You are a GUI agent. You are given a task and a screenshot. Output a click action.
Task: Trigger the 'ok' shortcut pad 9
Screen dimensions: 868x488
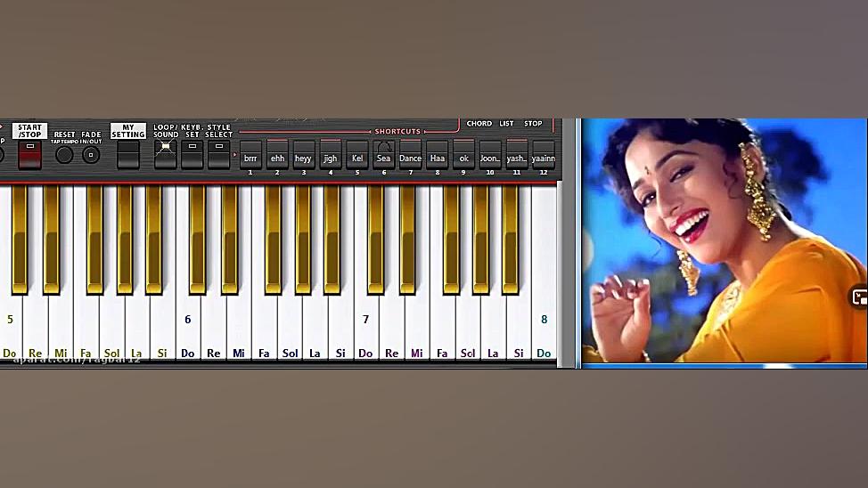tap(464, 155)
